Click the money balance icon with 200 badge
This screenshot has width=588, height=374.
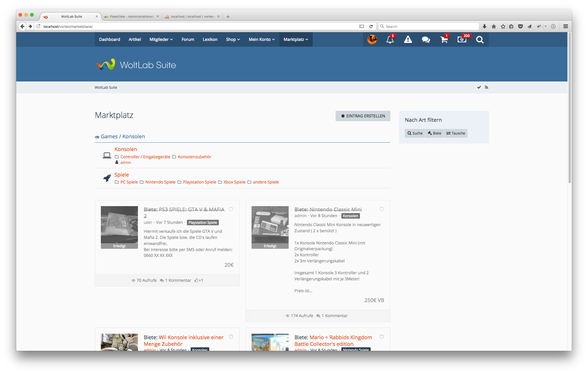coord(462,40)
